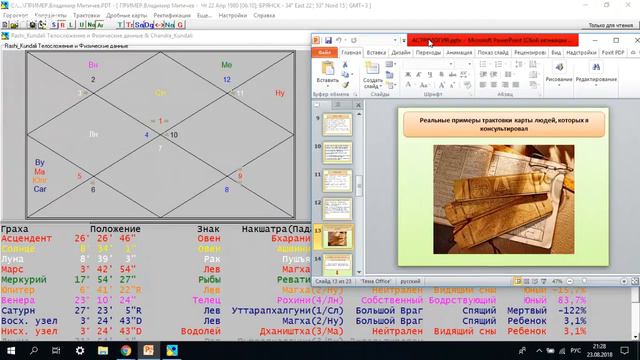Click the Венера row in planet table

click(x=294, y=300)
